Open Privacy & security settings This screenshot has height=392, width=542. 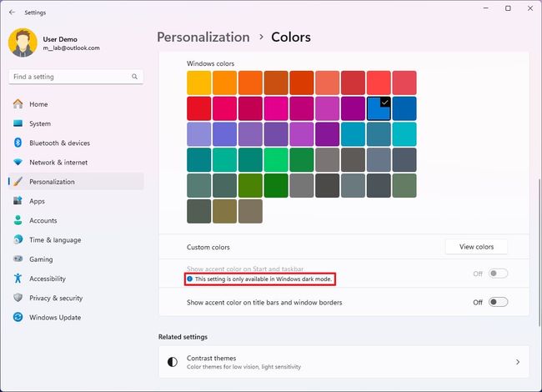coord(56,298)
